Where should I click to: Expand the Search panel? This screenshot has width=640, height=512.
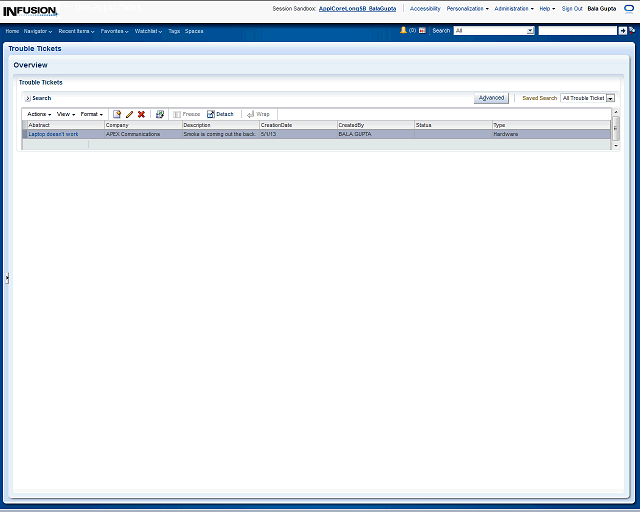pyautogui.click(x=28, y=98)
